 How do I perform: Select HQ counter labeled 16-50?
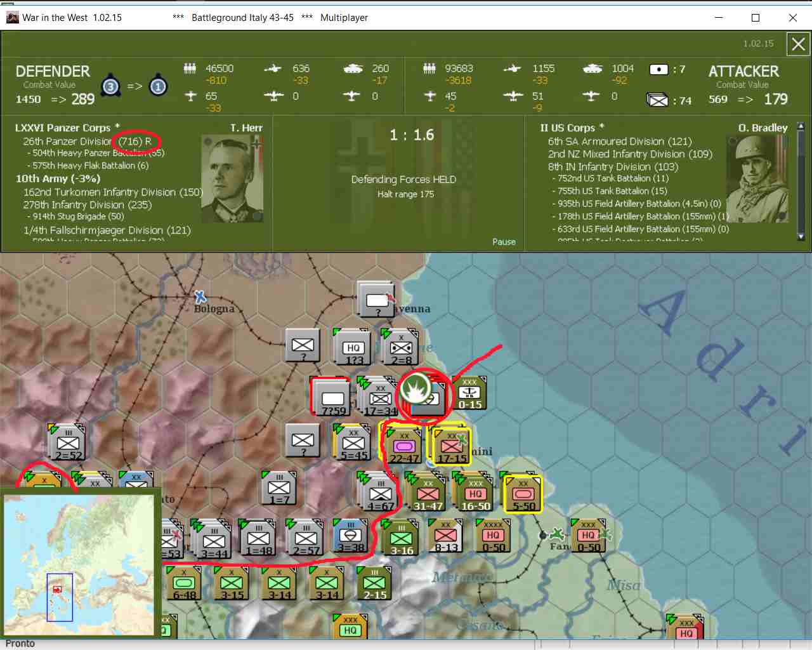point(476,494)
